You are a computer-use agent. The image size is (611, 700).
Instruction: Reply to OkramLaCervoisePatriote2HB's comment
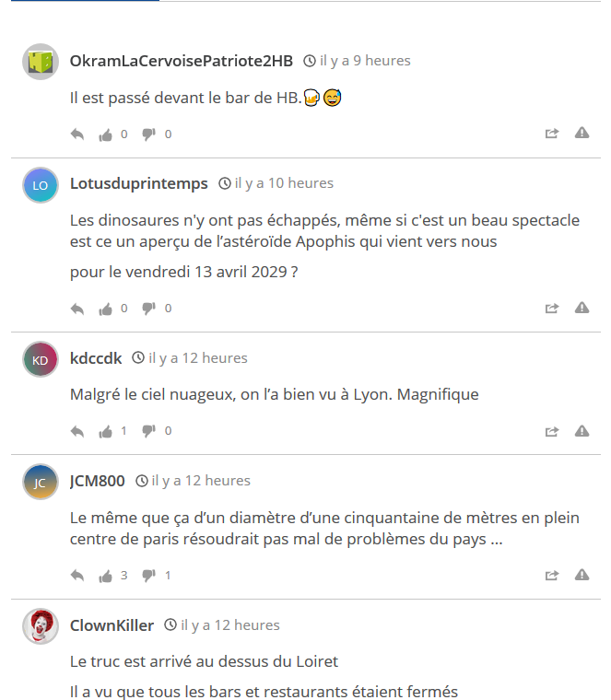(77, 134)
